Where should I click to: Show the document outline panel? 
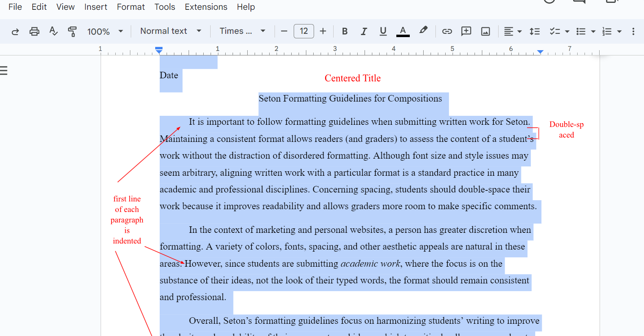pos(4,71)
